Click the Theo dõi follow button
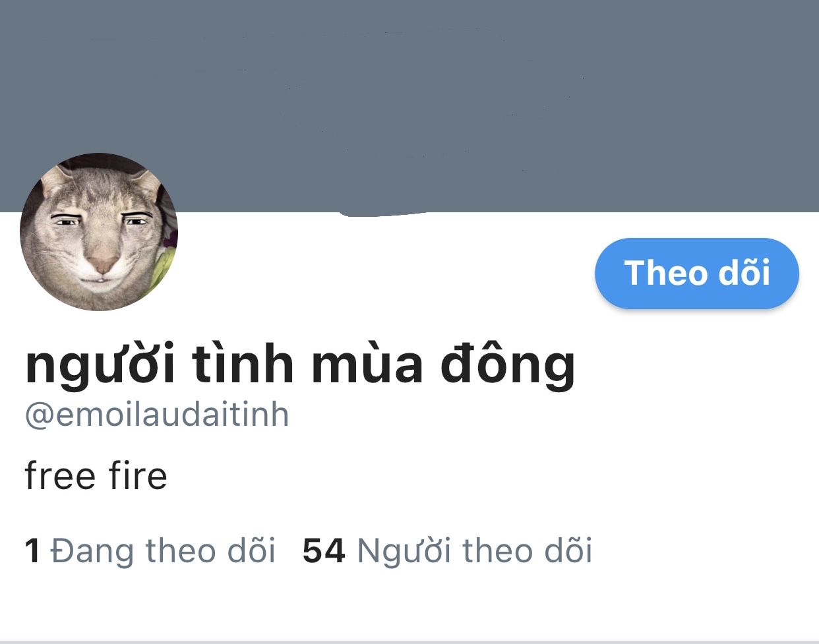Screen dimensions: 819x644 697,273
